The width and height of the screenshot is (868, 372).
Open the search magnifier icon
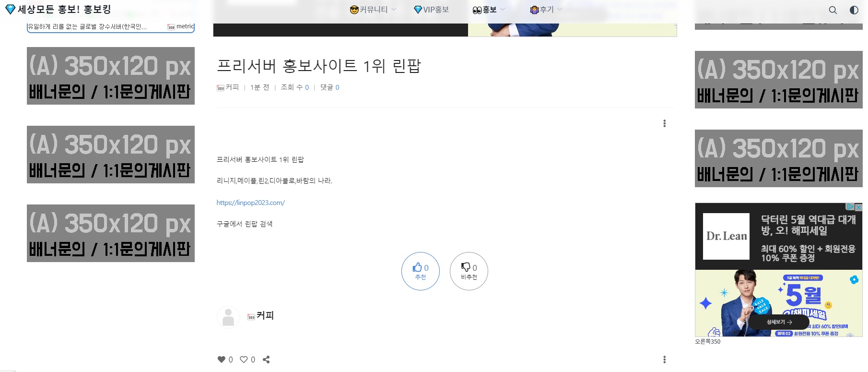point(833,10)
